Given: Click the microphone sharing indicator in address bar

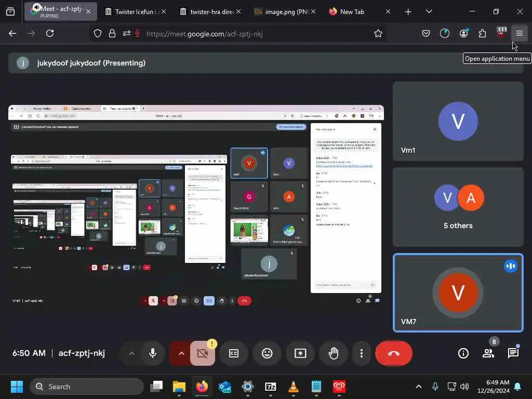Looking at the screenshot, I should [137, 33].
